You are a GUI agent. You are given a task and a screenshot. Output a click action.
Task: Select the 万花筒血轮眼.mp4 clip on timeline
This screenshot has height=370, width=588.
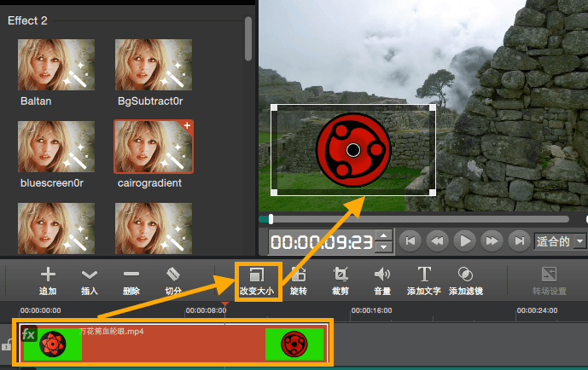[174, 343]
